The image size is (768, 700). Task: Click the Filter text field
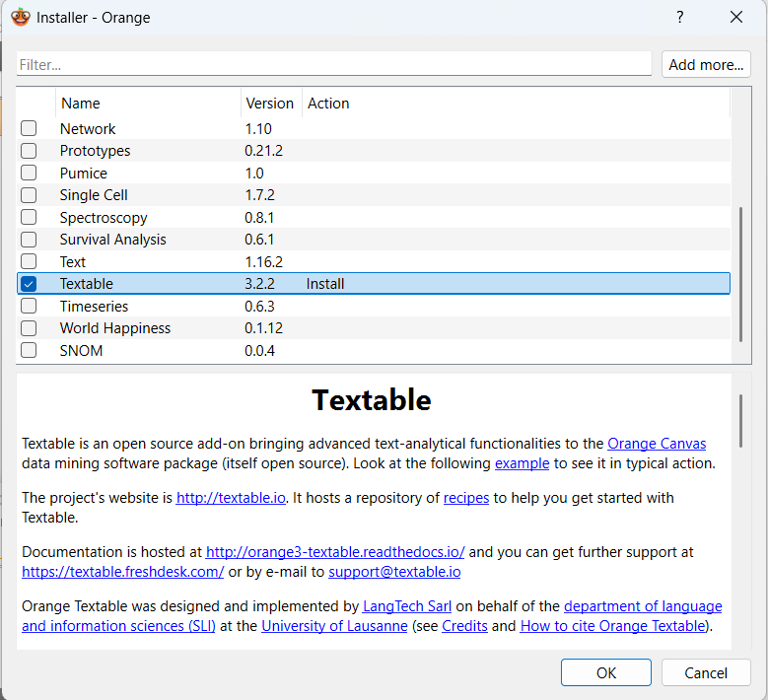pos(334,64)
